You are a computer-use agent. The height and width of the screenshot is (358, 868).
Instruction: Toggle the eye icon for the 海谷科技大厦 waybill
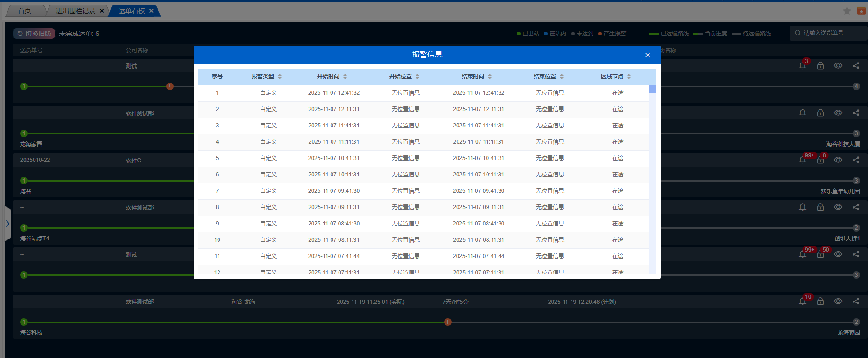point(838,113)
